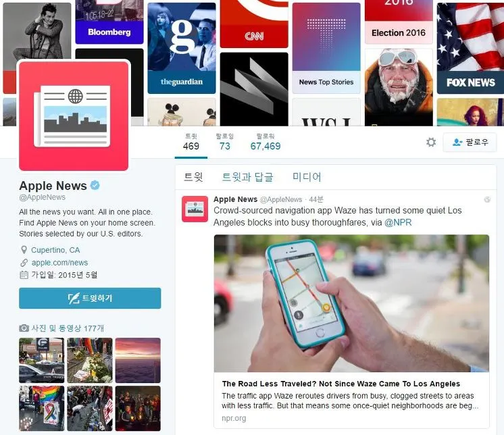
Task: Click the @NPR mention in tweet
Action: coord(398,222)
